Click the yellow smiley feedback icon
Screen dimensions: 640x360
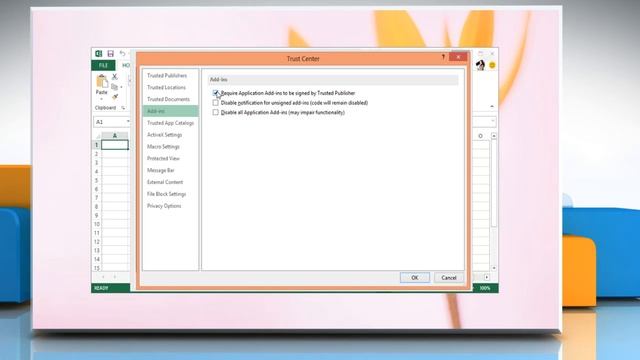click(x=492, y=65)
